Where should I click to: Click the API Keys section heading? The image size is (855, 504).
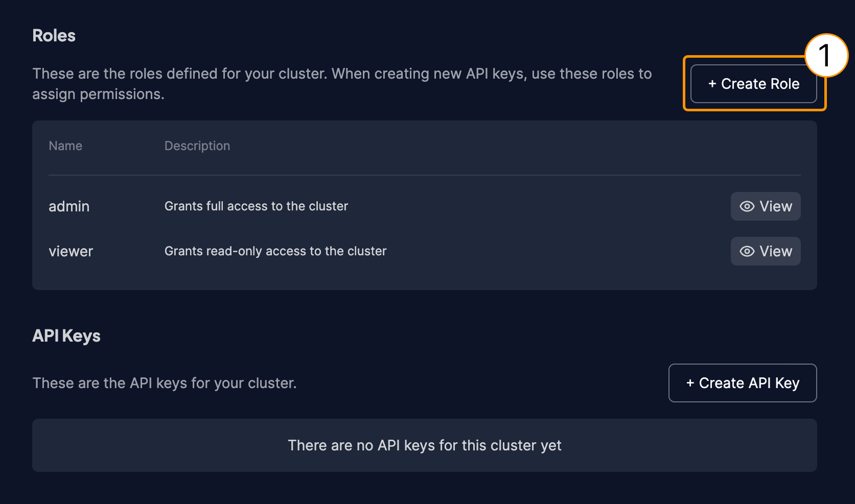coord(66,336)
